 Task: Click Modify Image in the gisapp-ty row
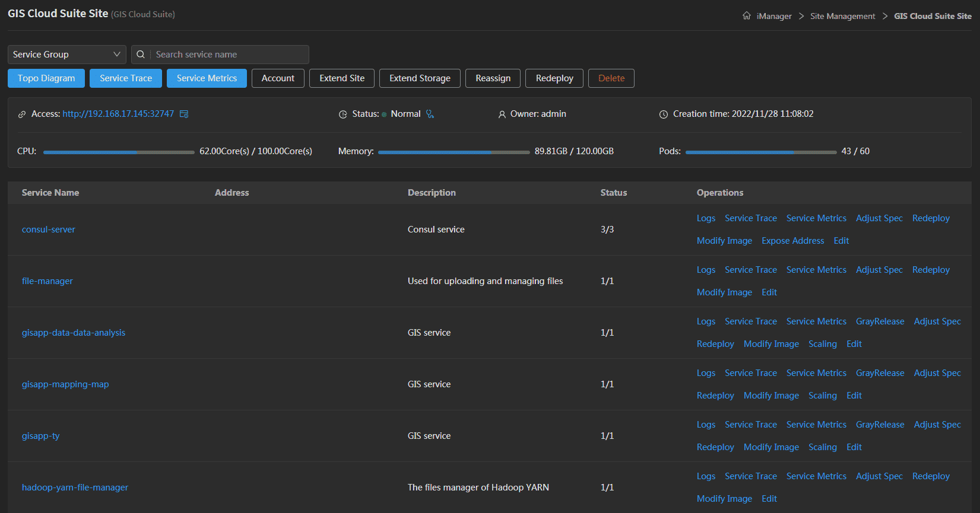[771, 447]
